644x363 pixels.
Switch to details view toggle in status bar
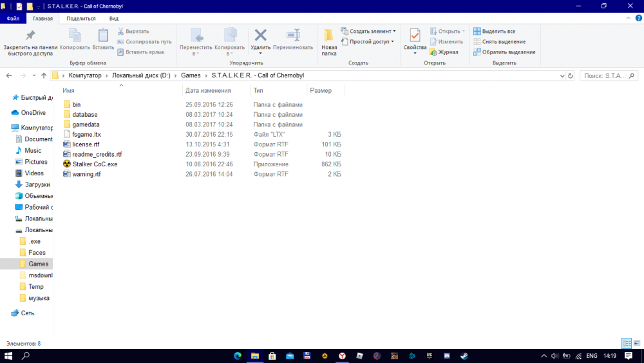627,344
